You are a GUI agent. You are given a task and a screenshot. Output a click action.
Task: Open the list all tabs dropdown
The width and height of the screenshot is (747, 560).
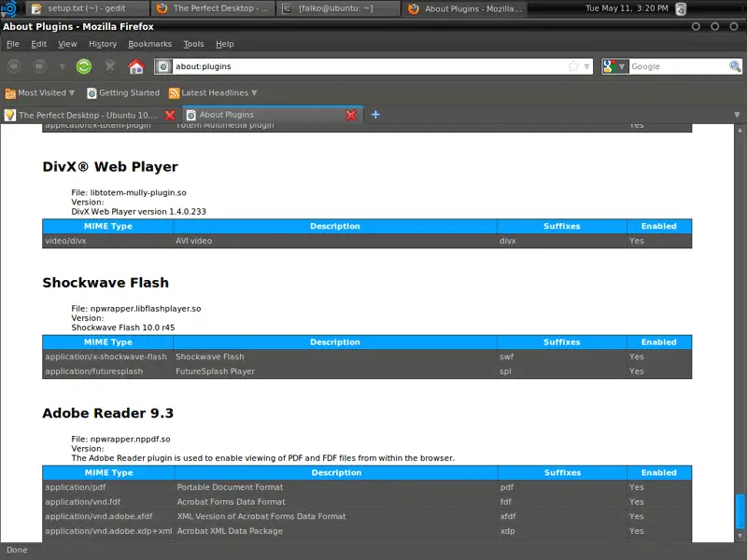pos(737,115)
